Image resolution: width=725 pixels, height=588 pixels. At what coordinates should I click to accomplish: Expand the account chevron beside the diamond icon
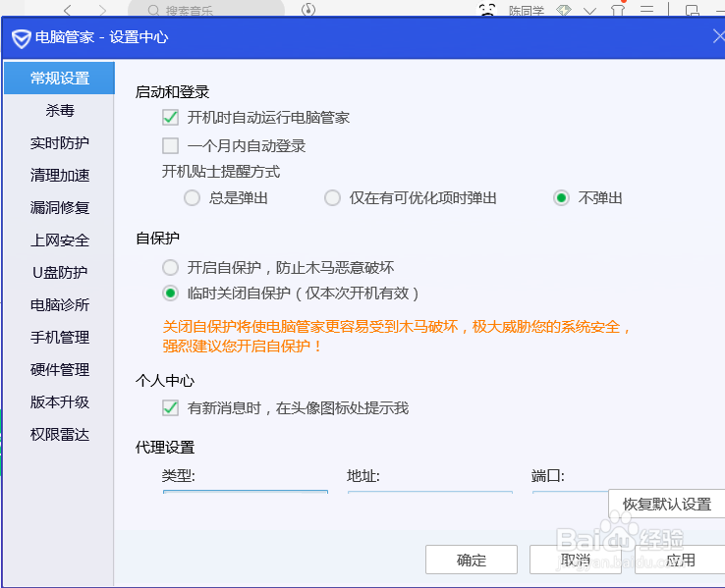tap(589, 11)
